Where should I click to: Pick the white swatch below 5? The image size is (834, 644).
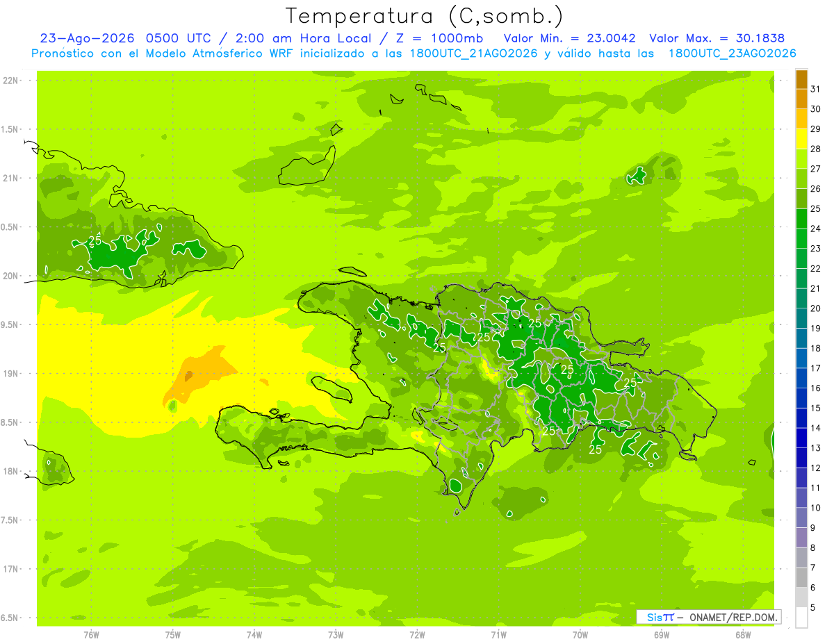(x=801, y=617)
